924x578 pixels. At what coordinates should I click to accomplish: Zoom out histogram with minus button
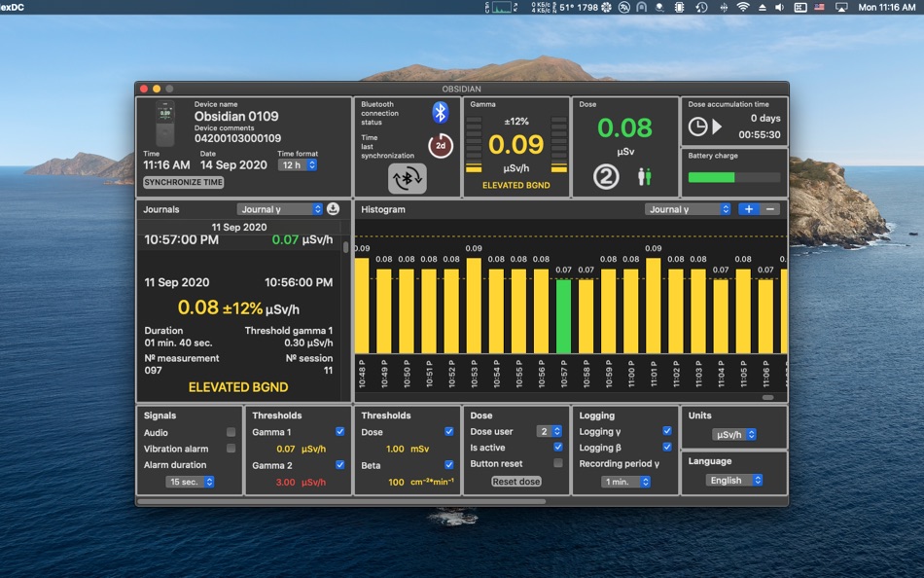pyautogui.click(x=770, y=209)
